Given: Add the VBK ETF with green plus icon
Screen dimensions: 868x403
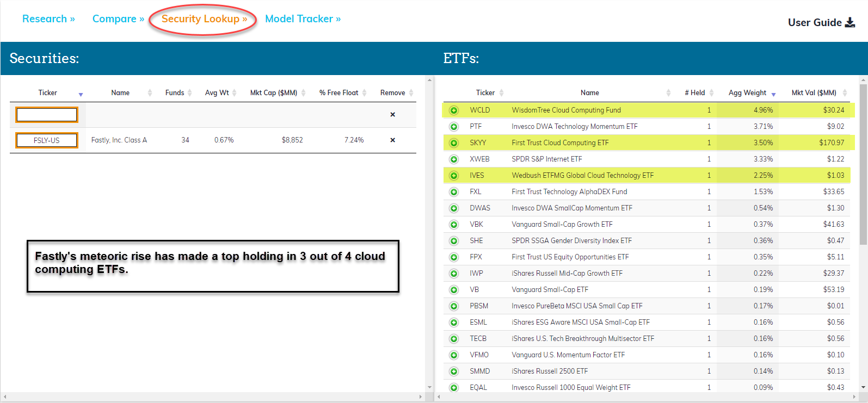Looking at the screenshot, I should coord(454,225).
